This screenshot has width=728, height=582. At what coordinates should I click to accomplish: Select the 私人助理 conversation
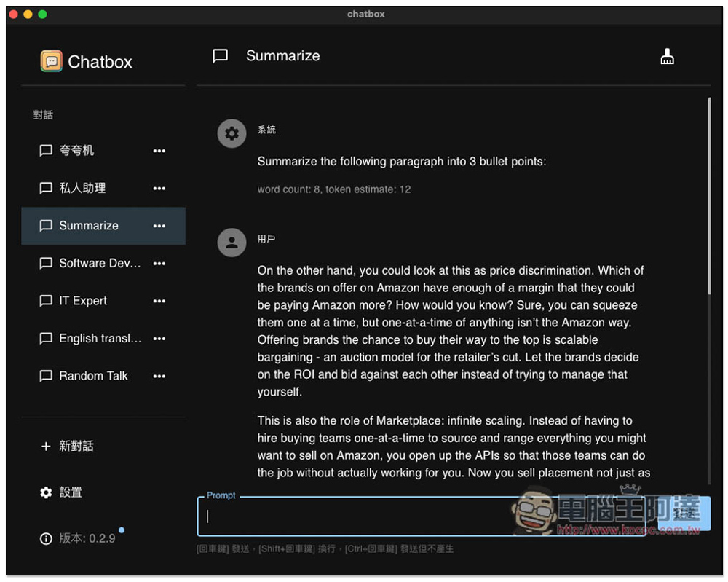pos(103,188)
